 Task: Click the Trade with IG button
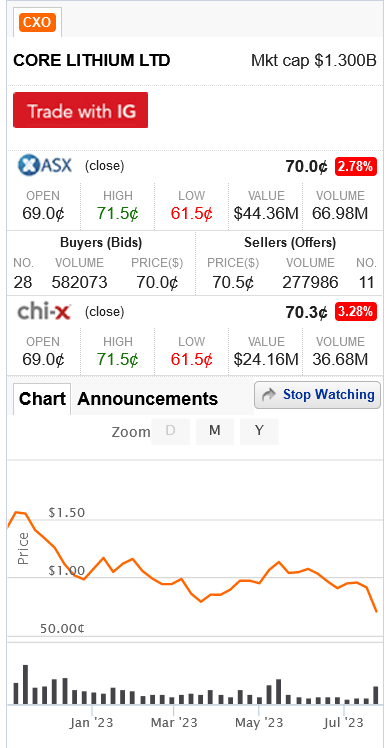pos(80,110)
